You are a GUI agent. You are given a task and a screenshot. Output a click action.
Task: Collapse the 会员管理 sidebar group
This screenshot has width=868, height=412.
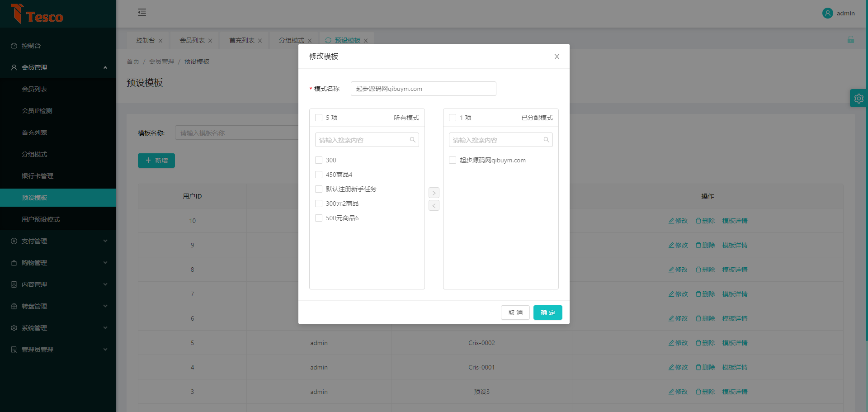(x=58, y=67)
